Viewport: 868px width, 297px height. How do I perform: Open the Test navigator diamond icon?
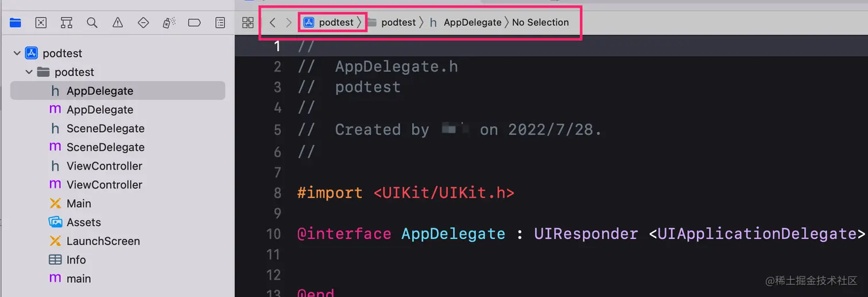144,23
